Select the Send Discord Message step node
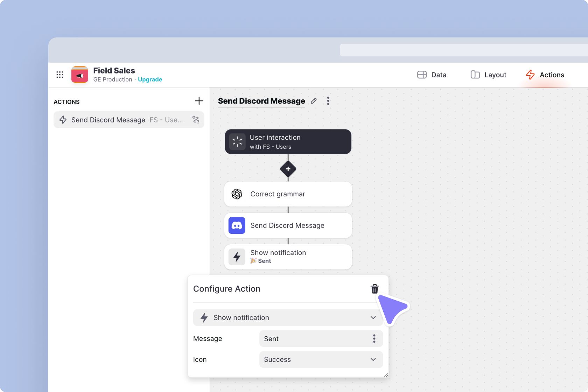 point(288,226)
